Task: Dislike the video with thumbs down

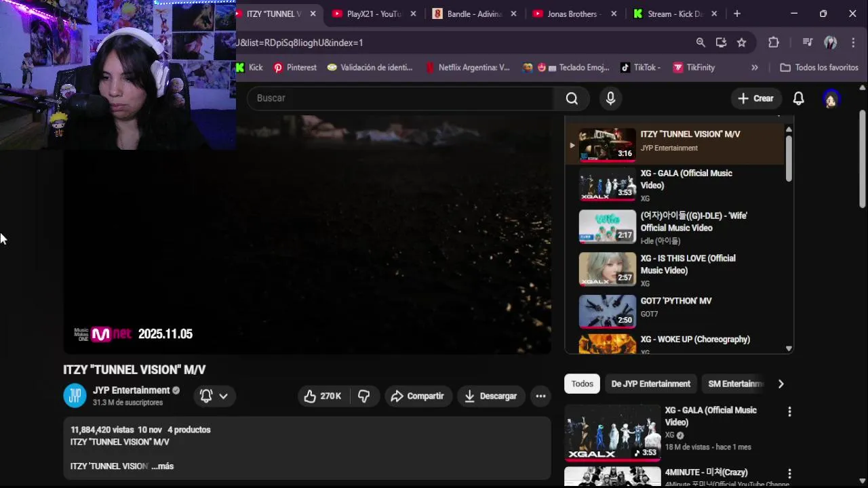Action: 364,396
